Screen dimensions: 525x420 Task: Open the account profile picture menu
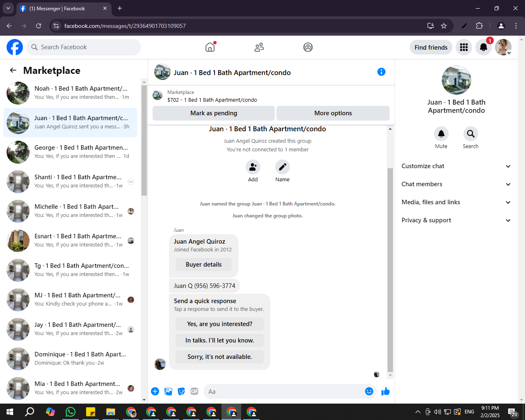coord(503,47)
